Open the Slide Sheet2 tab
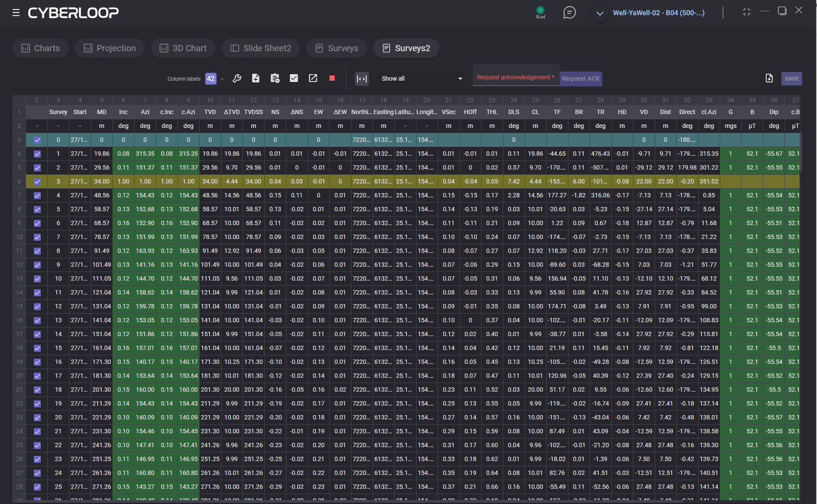Image resolution: width=817 pixels, height=504 pixels. pos(260,48)
